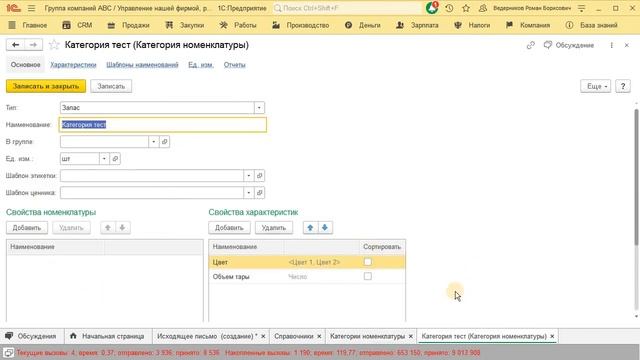Open the Шаблон ценника linked item
Screen dimensions: 640x360
pos(260,193)
